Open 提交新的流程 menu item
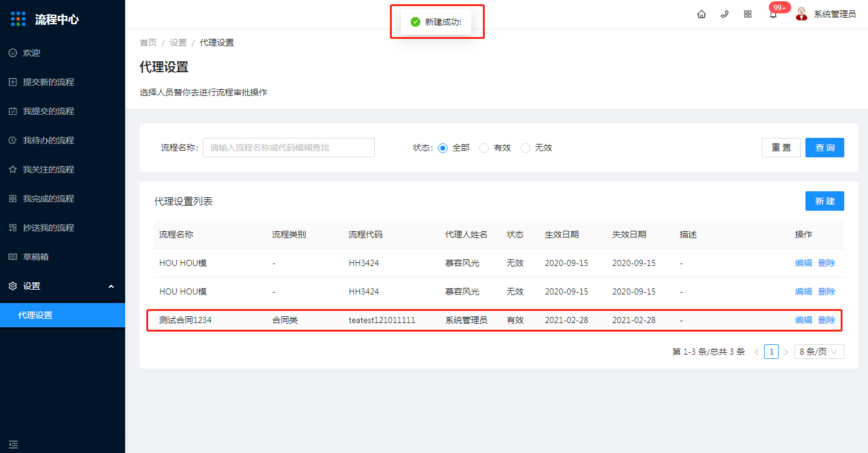 coord(63,82)
